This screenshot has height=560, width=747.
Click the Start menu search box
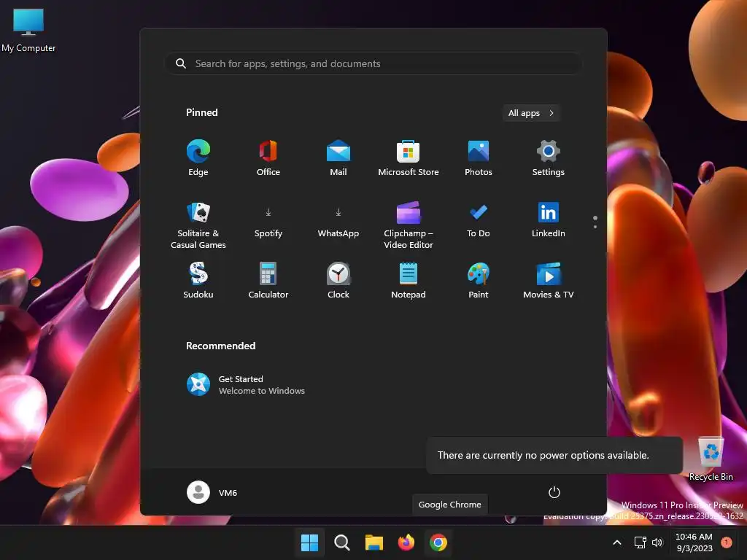373,63
